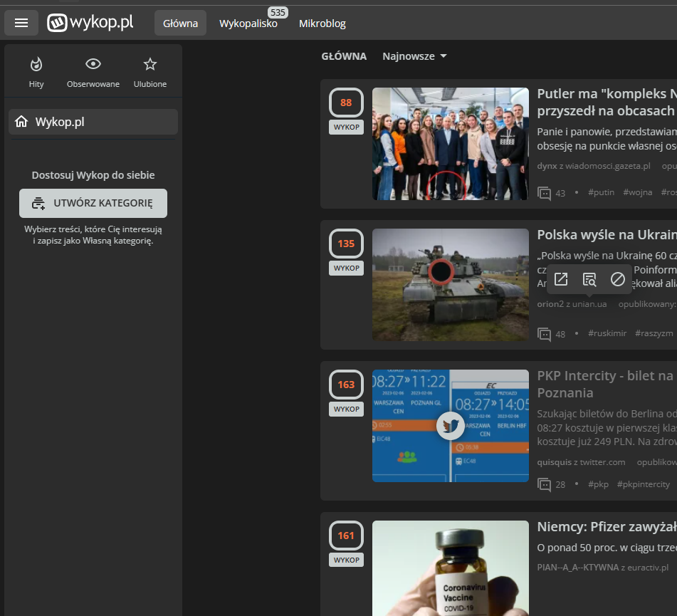Viewport: 677px width, 616px height.
Task: Open comments icon on Putler article
Action: 545,193
